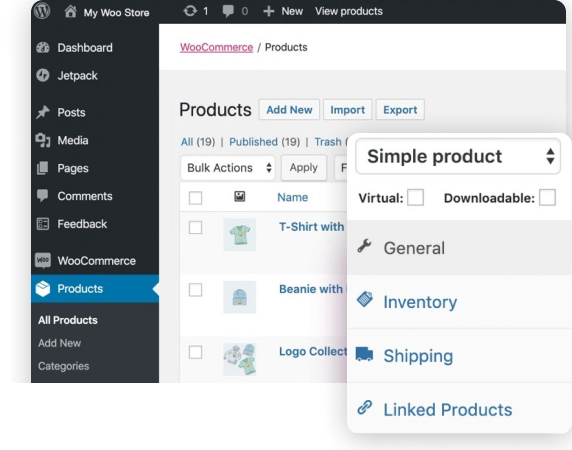
Task: Click the plus icon next to New
Action: tap(268, 12)
